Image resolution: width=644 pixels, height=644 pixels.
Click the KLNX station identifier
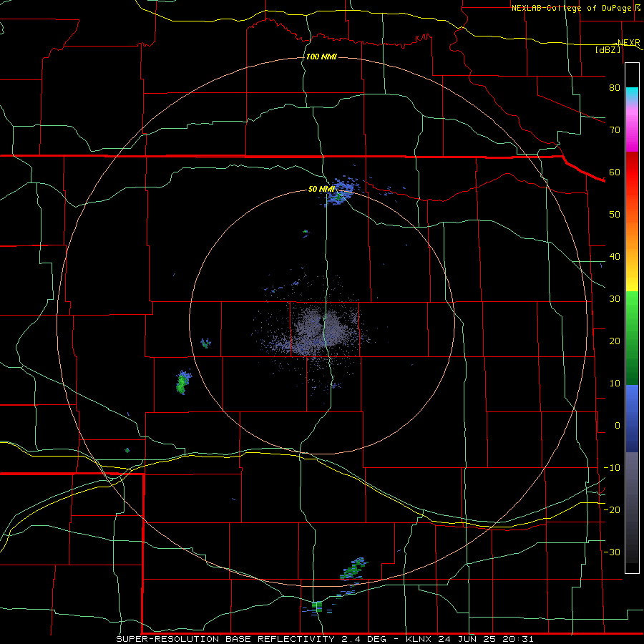coord(419,639)
